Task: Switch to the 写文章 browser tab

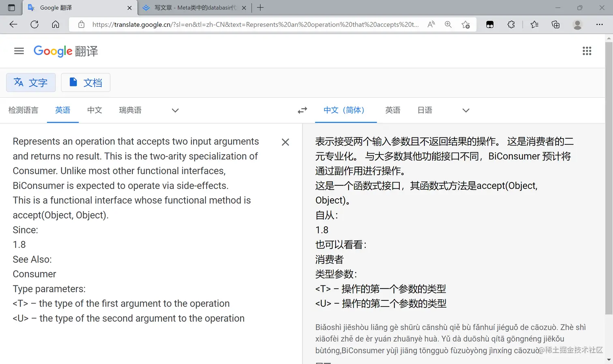Action: tap(195, 8)
